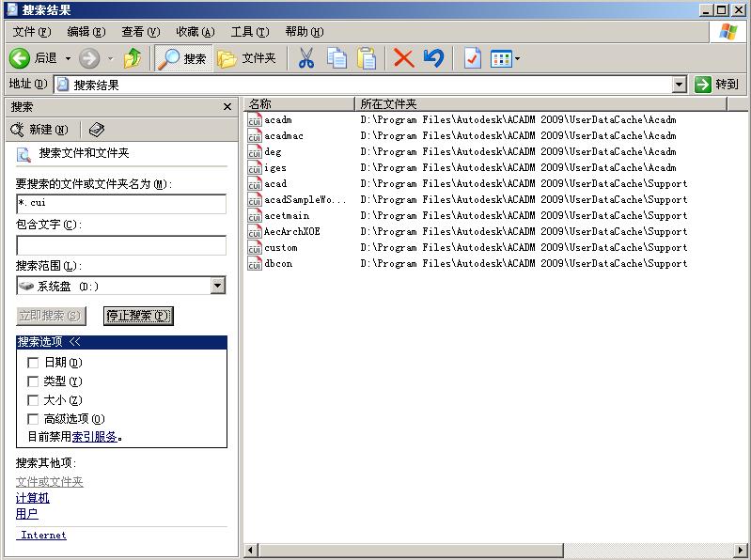The image size is (751, 560).
Task: Click the green Back arrow icon
Action: click(20, 58)
